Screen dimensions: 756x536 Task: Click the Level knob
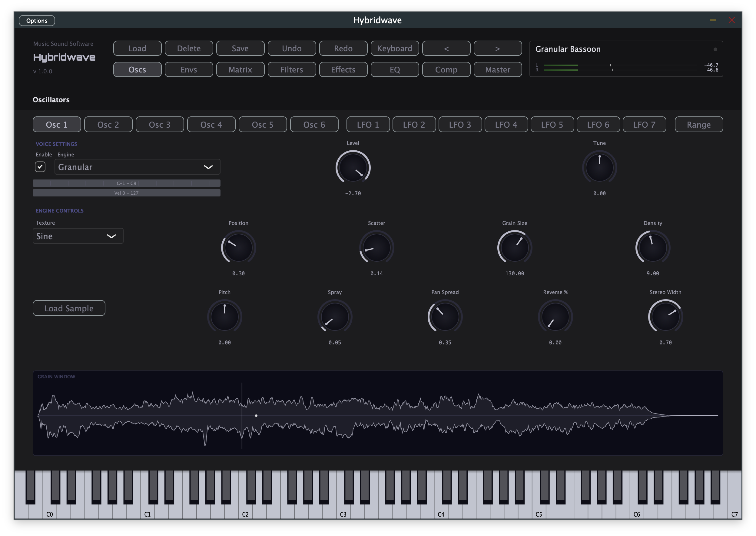click(x=353, y=167)
